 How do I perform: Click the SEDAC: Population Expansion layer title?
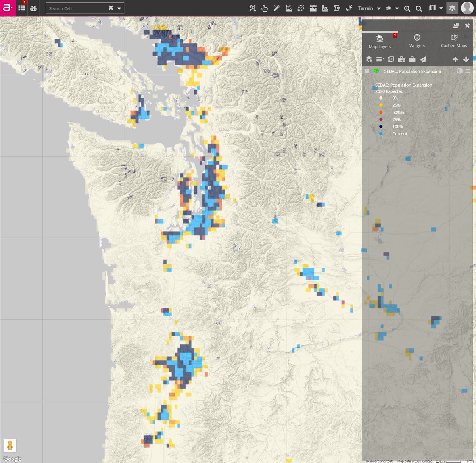pyautogui.click(x=413, y=71)
